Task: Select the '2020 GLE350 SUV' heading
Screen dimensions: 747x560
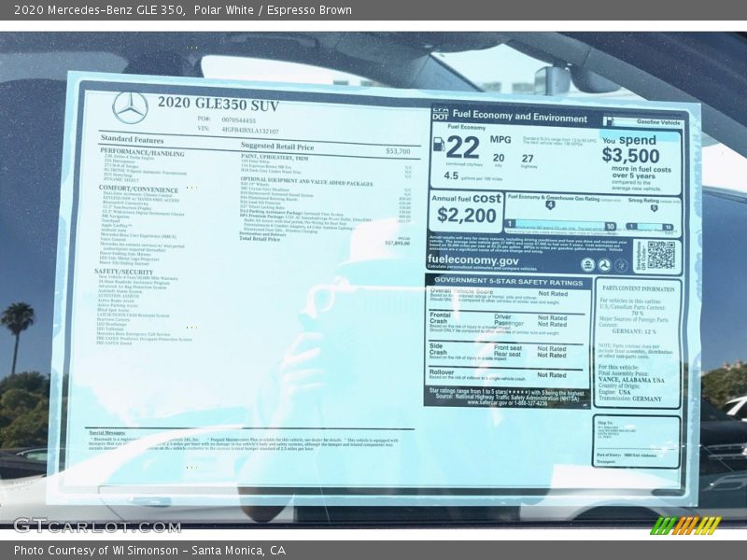Action: 218,104
